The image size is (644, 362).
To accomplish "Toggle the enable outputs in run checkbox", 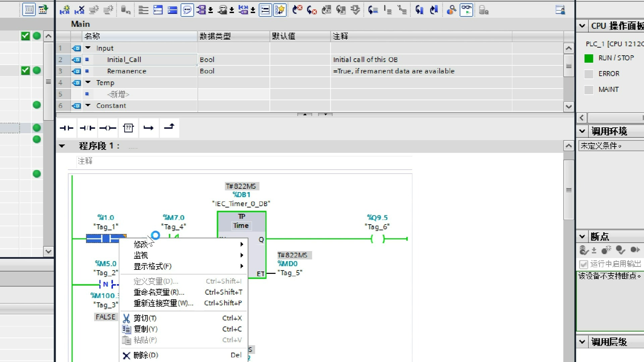I will click(583, 264).
